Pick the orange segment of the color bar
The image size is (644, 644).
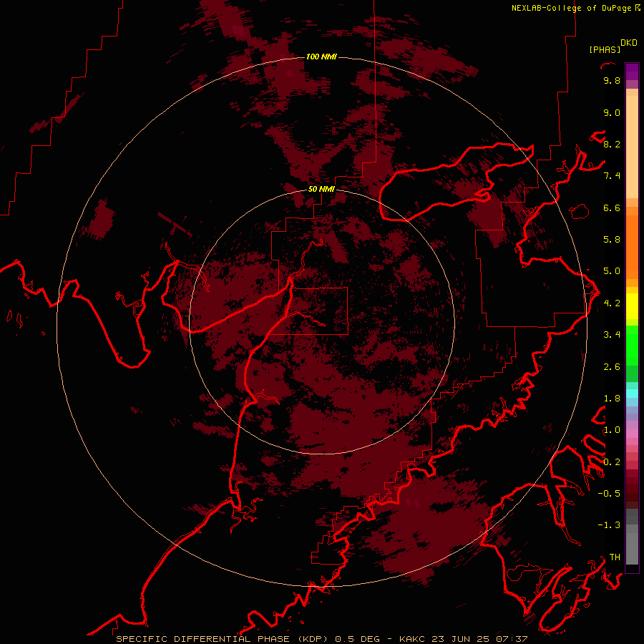coord(632,246)
